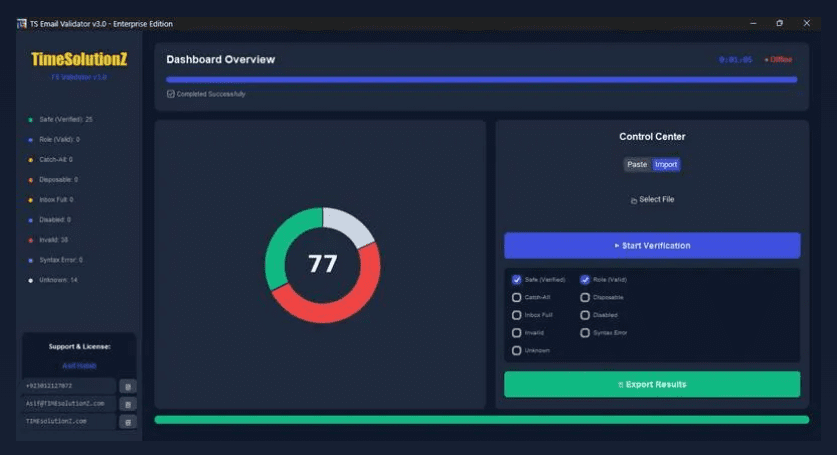Click Select File to choose an email list
The image size is (837, 455).
pos(652,200)
